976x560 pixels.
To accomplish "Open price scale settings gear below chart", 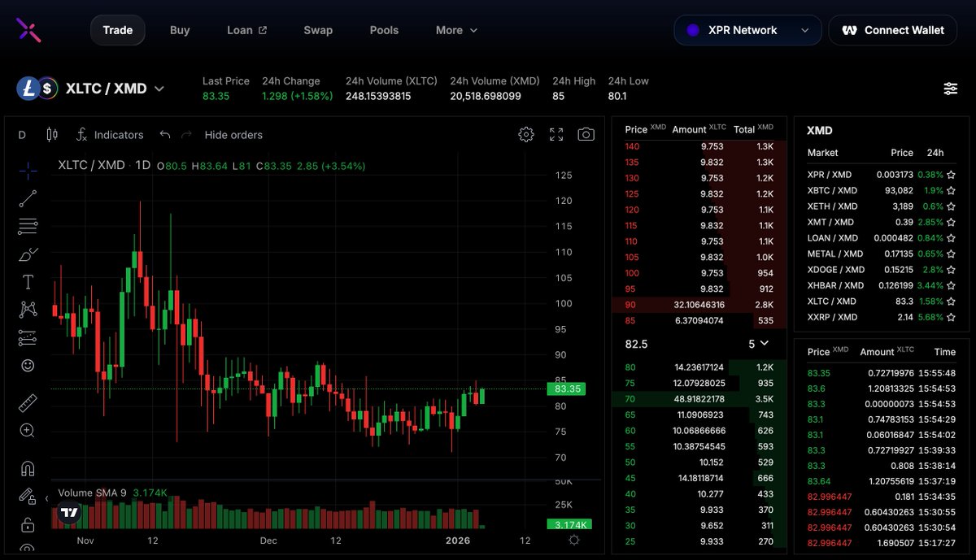I will (574, 540).
